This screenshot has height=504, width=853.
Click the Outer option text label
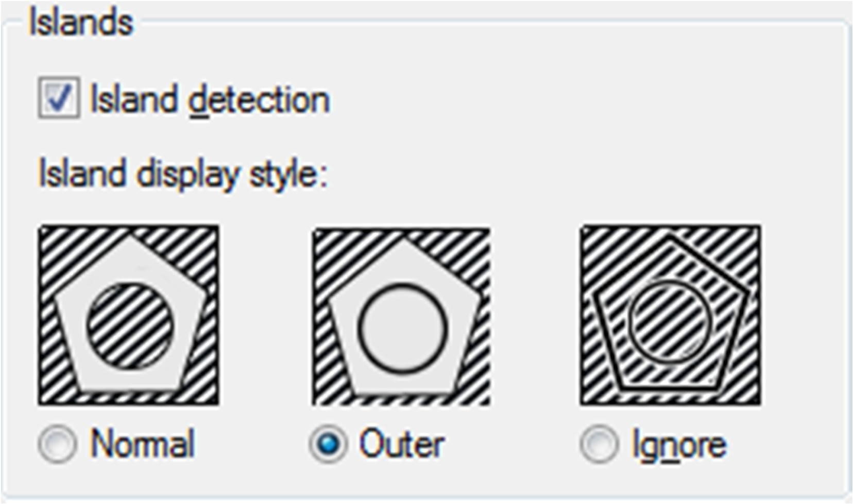[x=402, y=444]
